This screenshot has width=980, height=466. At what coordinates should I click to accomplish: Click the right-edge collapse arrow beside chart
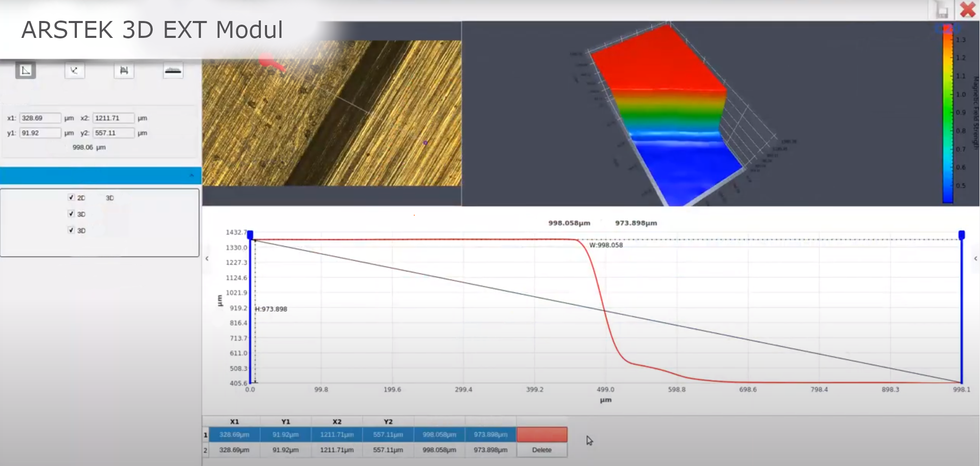(x=975, y=259)
